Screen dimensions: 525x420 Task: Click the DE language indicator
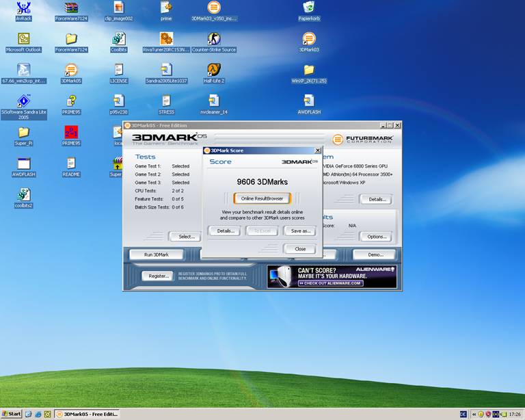(463, 415)
